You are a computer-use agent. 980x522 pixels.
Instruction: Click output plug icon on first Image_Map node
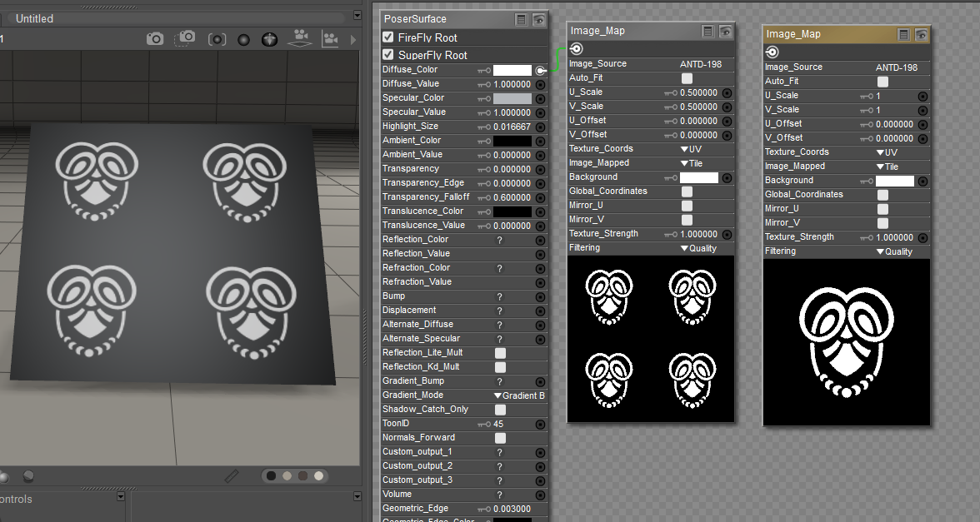(x=577, y=49)
